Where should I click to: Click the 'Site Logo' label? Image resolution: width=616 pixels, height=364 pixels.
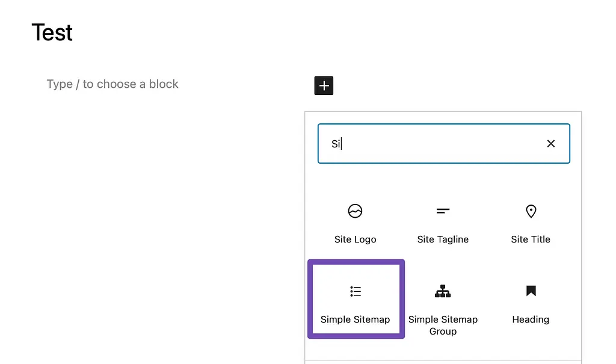click(x=355, y=239)
